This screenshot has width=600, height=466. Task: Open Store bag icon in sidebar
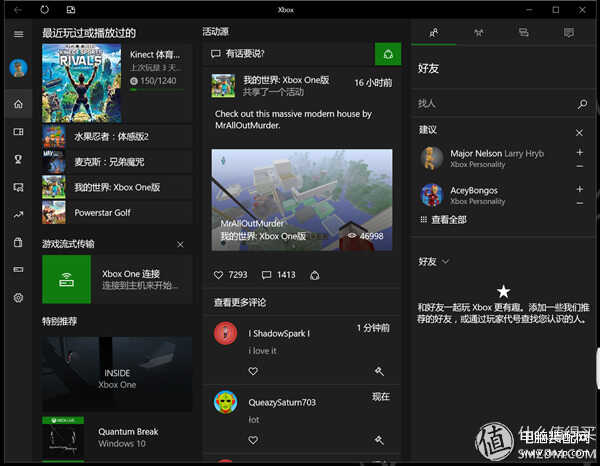18,242
